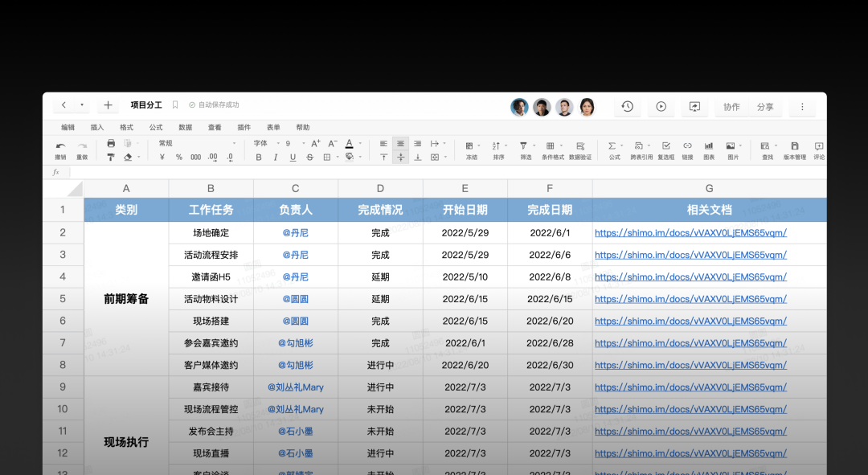The image size is (868, 475).
Task: Open the more options (⋮) menu
Action: pos(802,106)
